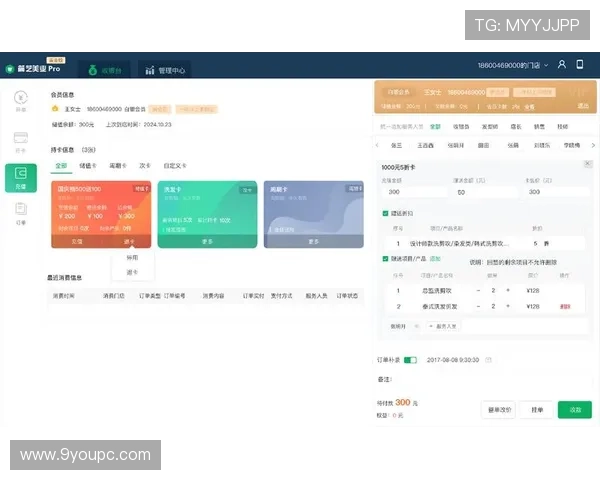Screen dimensions: 600x480
Task: Open the 18600469000 store dropdown
Action: (x=513, y=65)
